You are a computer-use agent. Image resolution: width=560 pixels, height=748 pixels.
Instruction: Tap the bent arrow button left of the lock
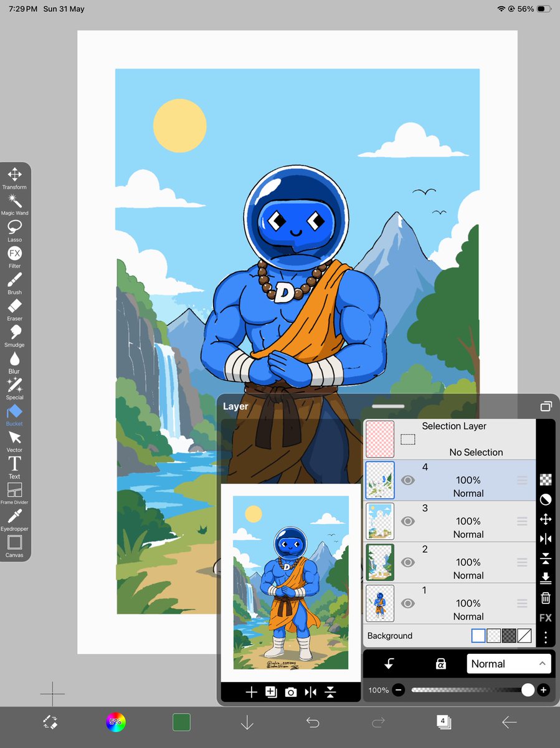pyautogui.click(x=389, y=664)
